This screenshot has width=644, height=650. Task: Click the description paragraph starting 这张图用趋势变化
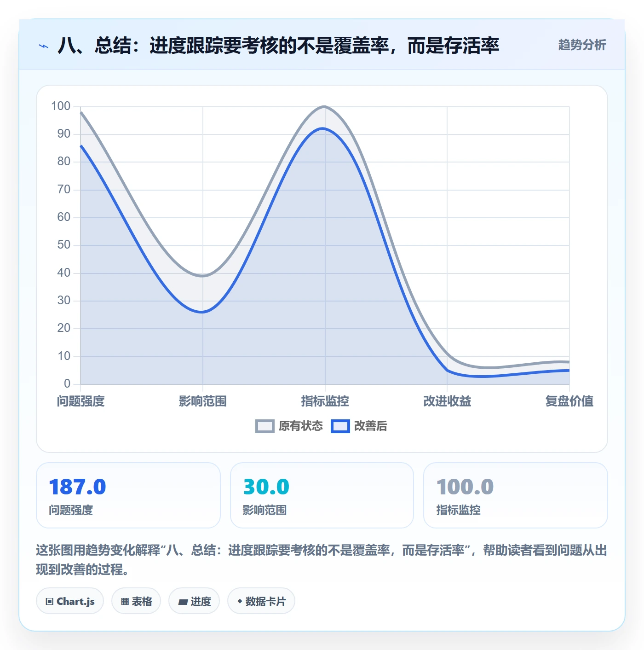pyautogui.click(x=322, y=560)
